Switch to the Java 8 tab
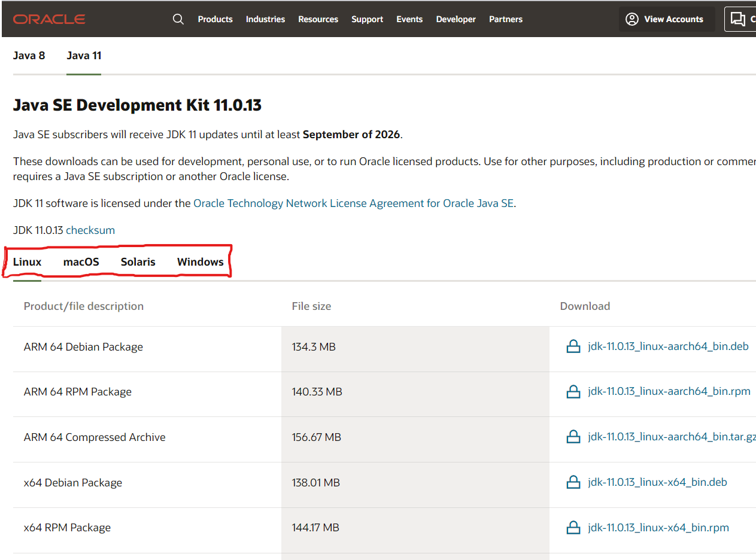This screenshot has width=756, height=560. 29,56
